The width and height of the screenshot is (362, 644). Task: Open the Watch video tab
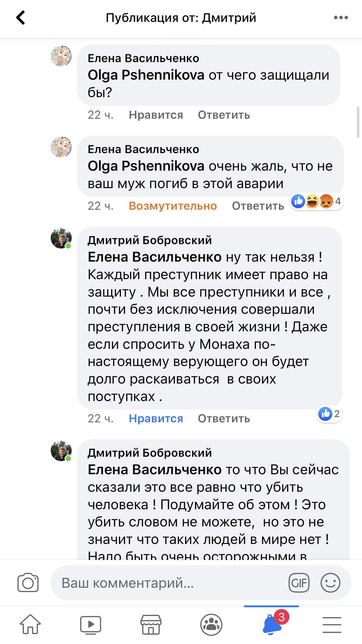(91, 624)
